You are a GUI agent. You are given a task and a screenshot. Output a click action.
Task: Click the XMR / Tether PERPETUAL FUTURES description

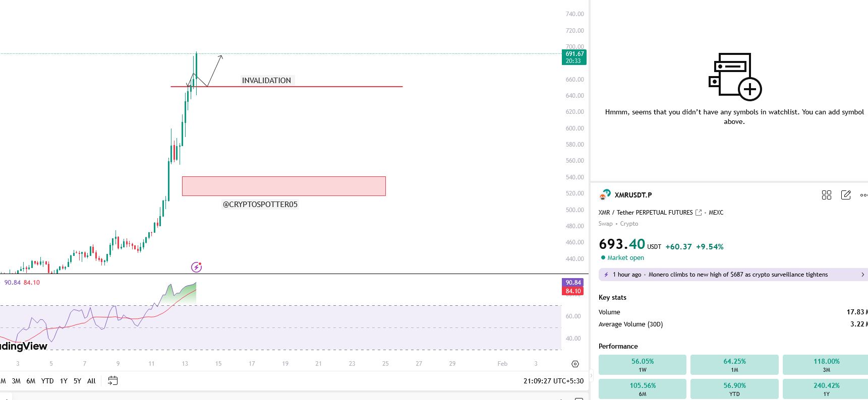coord(646,213)
